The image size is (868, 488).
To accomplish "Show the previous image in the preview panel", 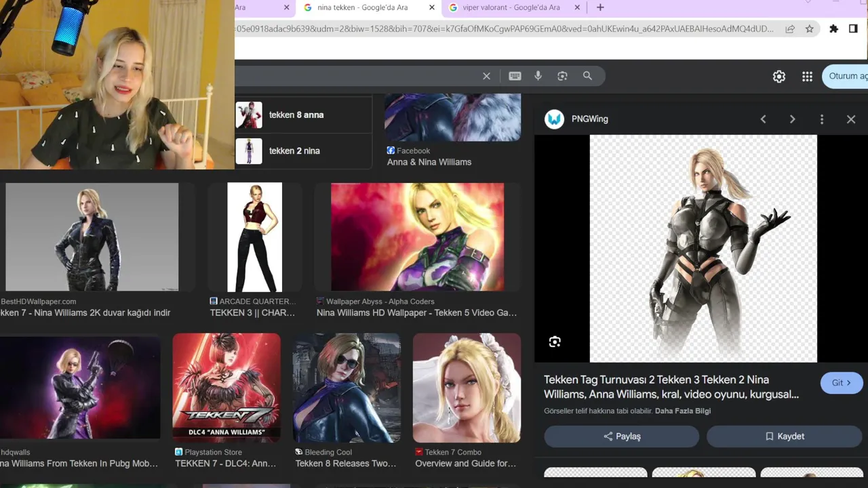I will [x=763, y=119].
